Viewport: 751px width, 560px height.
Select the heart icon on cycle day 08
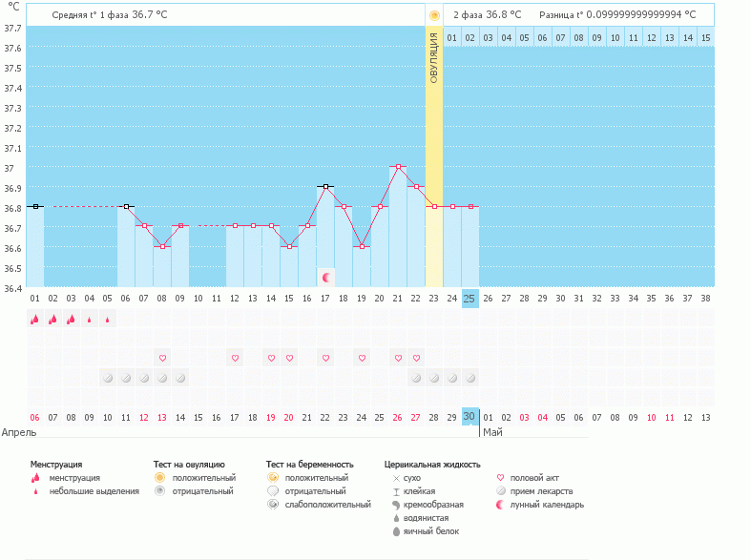[162, 358]
